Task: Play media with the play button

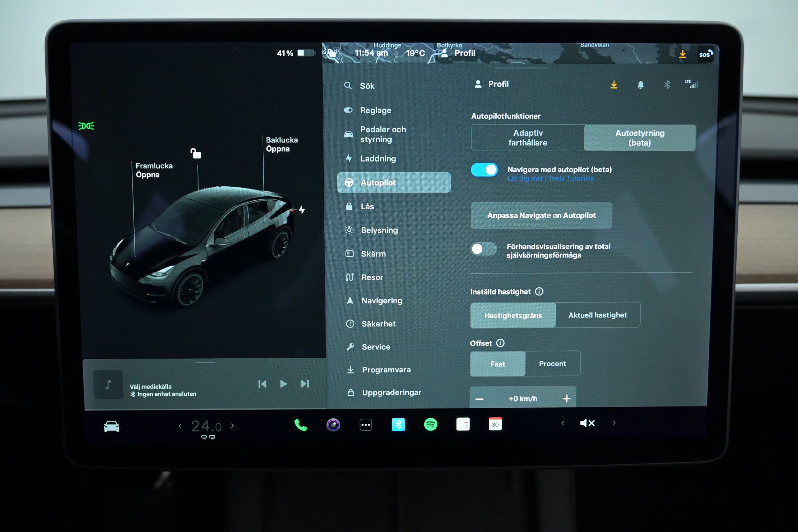Action: tap(284, 384)
